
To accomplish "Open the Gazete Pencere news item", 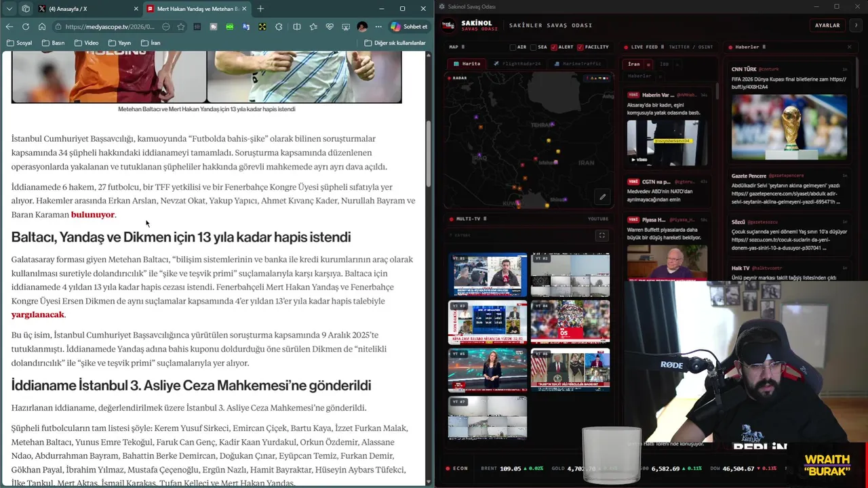I will [789, 190].
